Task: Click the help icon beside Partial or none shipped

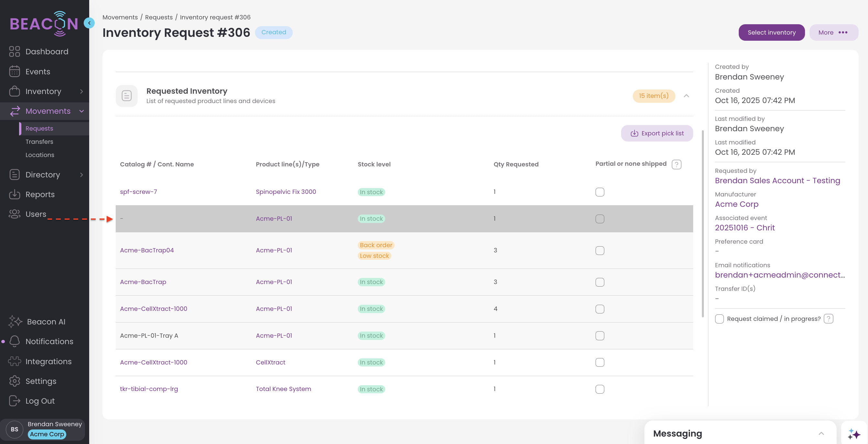Action: 676,164
